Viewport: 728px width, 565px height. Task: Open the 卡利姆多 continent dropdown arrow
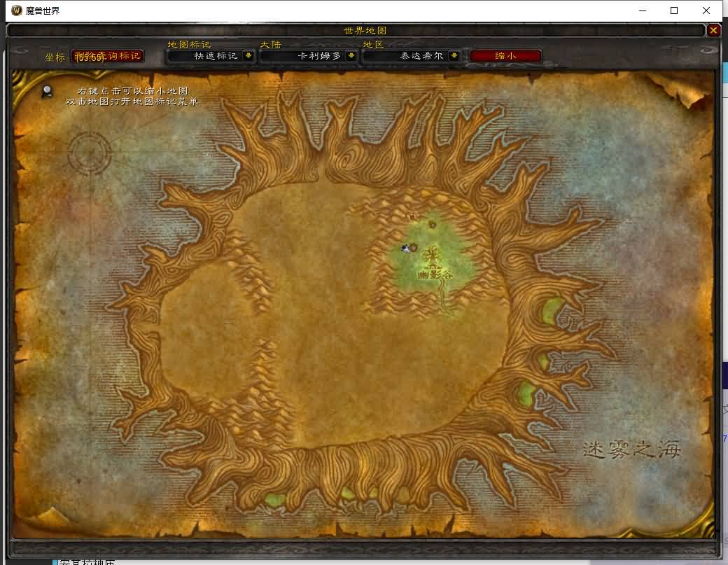pyautogui.click(x=351, y=56)
